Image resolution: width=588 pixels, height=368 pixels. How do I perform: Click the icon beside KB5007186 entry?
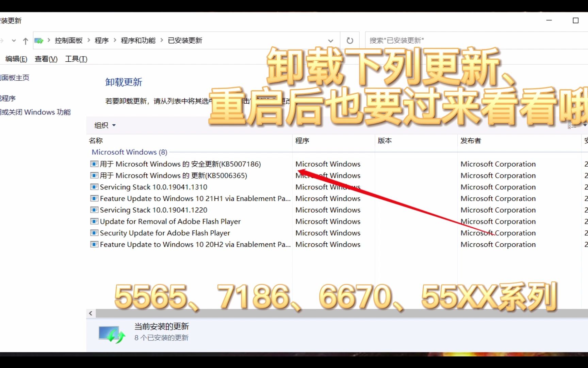pyautogui.click(x=94, y=164)
